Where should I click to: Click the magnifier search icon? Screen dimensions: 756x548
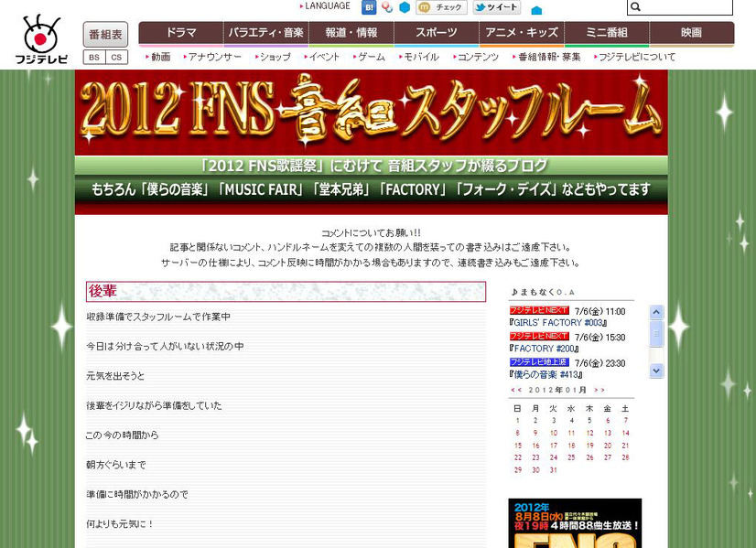pyautogui.click(x=635, y=6)
